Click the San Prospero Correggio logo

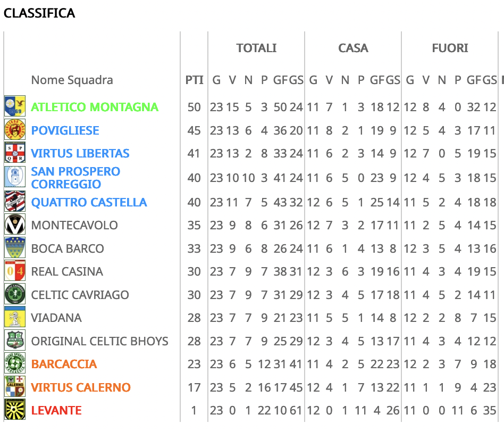click(15, 177)
